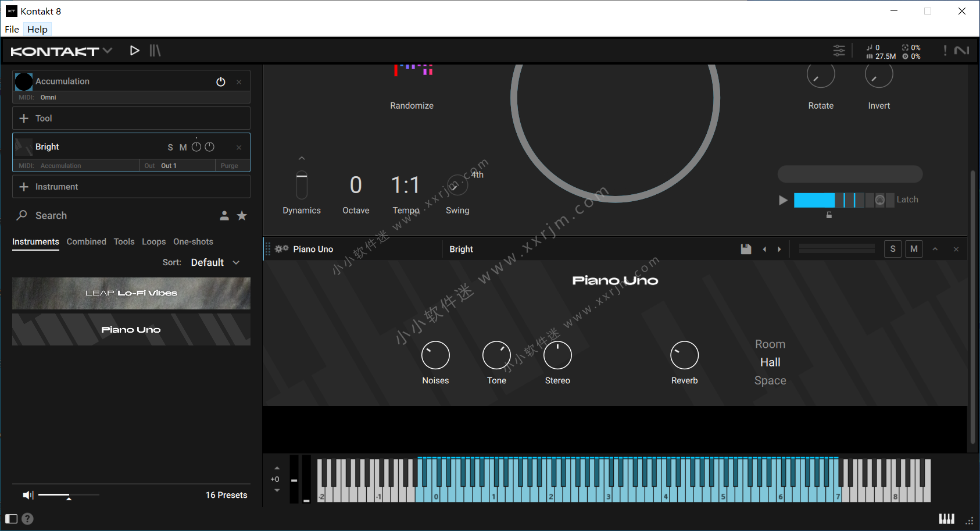Viewport: 980px width, 531px height.
Task: Add a new Instrument to rack
Action: click(x=131, y=187)
